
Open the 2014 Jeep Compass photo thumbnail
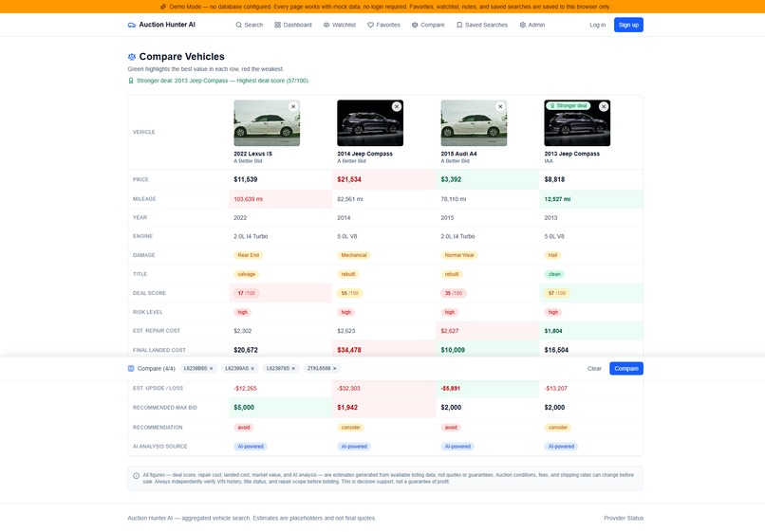coord(370,123)
